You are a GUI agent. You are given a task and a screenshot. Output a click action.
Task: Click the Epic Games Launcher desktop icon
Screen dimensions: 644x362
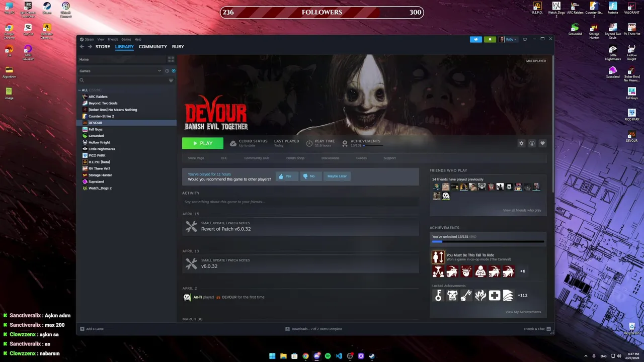pos(28,9)
